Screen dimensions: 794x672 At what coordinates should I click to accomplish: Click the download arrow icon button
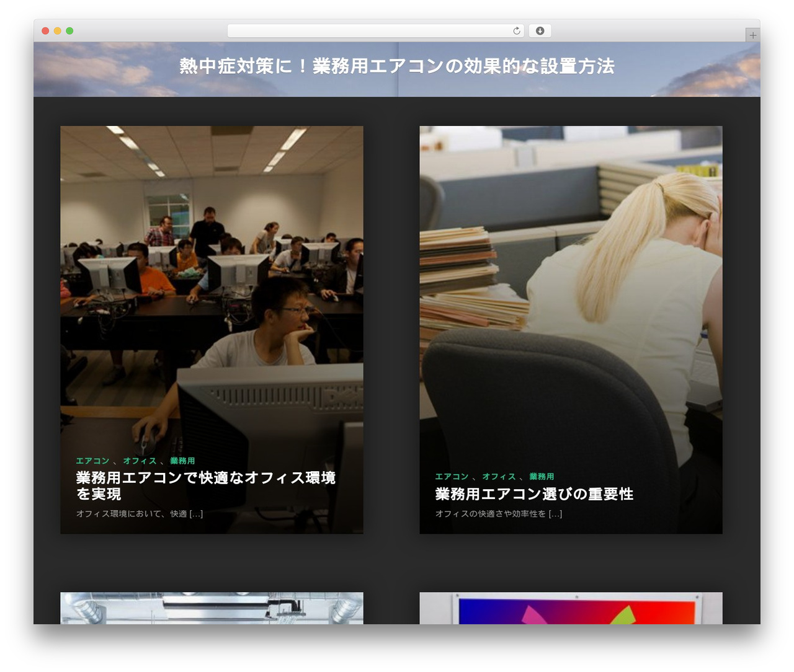[x=540, y=31]
